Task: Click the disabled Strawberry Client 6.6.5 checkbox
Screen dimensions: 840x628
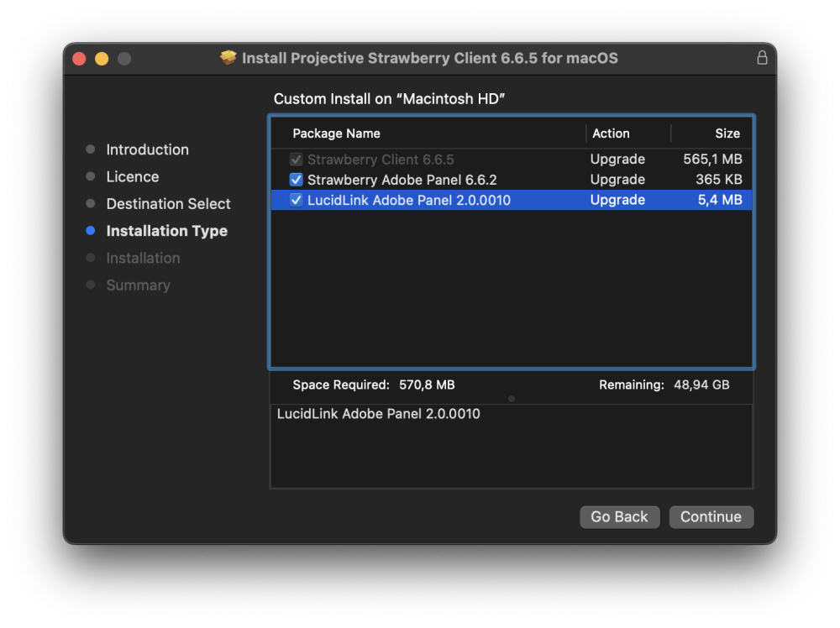Action: tap(296, 160)
